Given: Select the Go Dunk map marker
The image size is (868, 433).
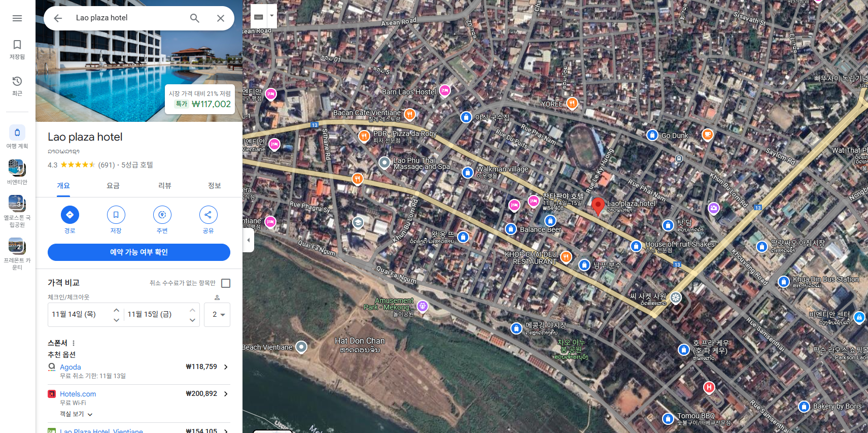Looking at the screenshot, I should (x=652, y=135).
